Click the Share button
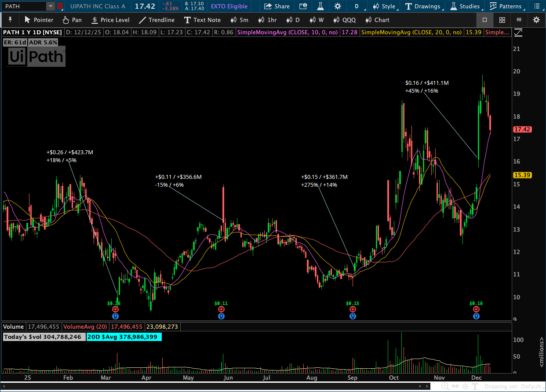Screen dimensions: 546x392 click(x=277, y=6)
